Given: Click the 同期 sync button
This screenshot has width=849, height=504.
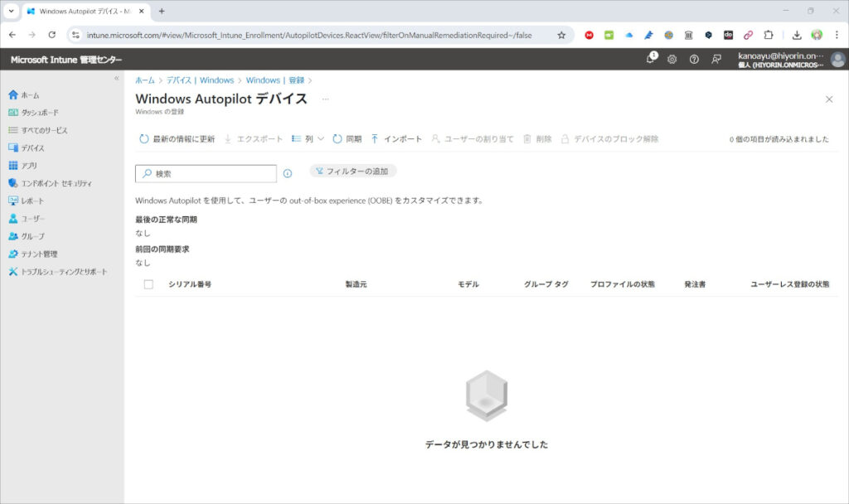Looking at the screenshot, I should 347,139.
